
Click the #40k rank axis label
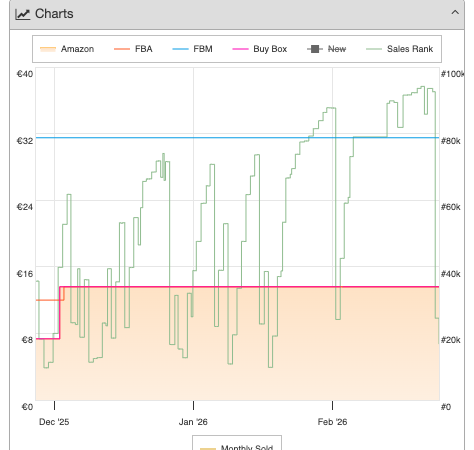point(451,274)
